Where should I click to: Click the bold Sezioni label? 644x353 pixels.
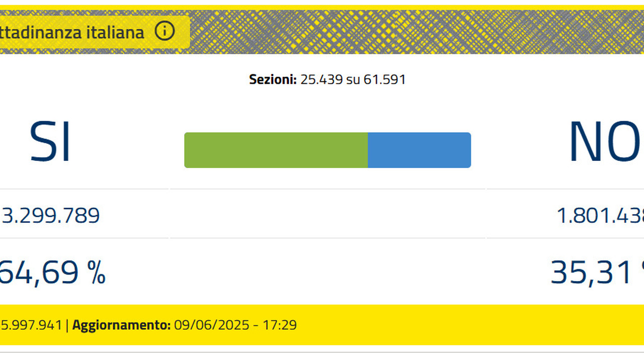pos(273,79)
